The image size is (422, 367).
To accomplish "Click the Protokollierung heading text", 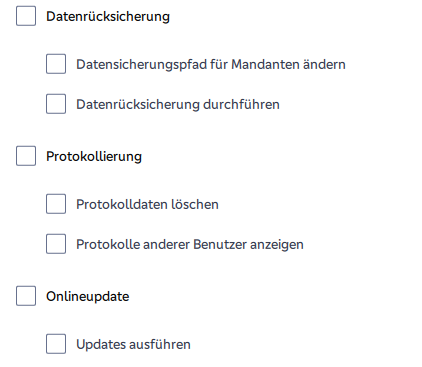I will click(x=94, y=157).
